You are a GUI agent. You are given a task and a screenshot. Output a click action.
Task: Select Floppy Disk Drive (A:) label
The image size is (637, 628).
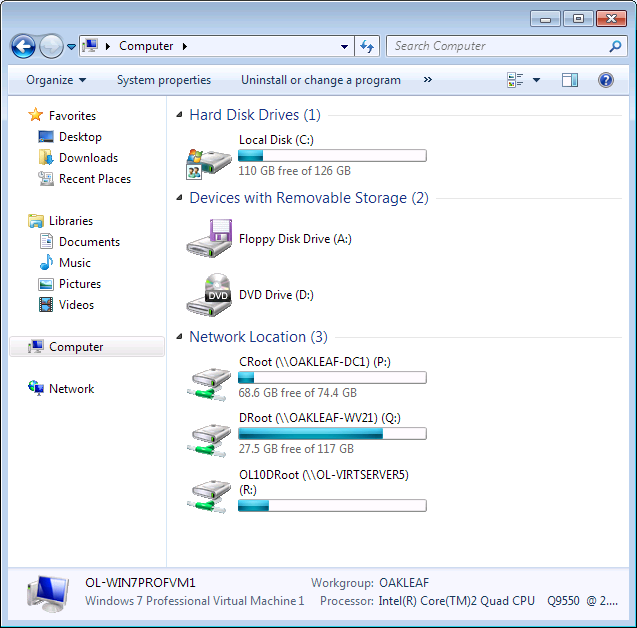[295, 239]
